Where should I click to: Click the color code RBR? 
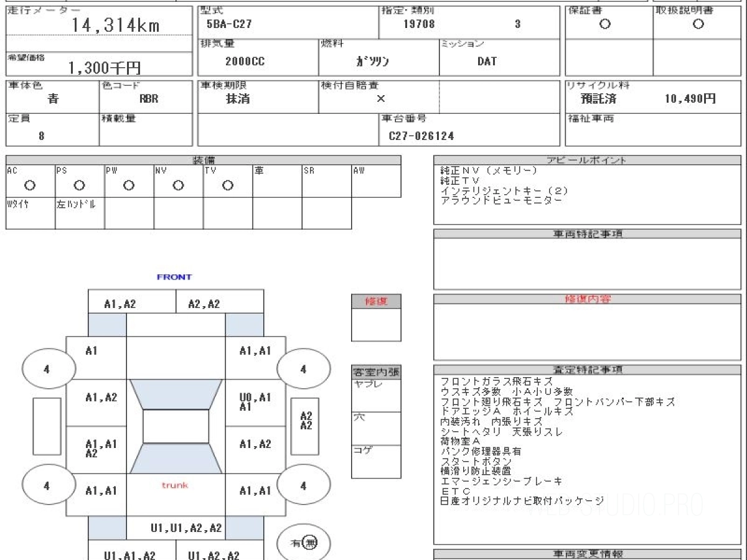(148, 99)
